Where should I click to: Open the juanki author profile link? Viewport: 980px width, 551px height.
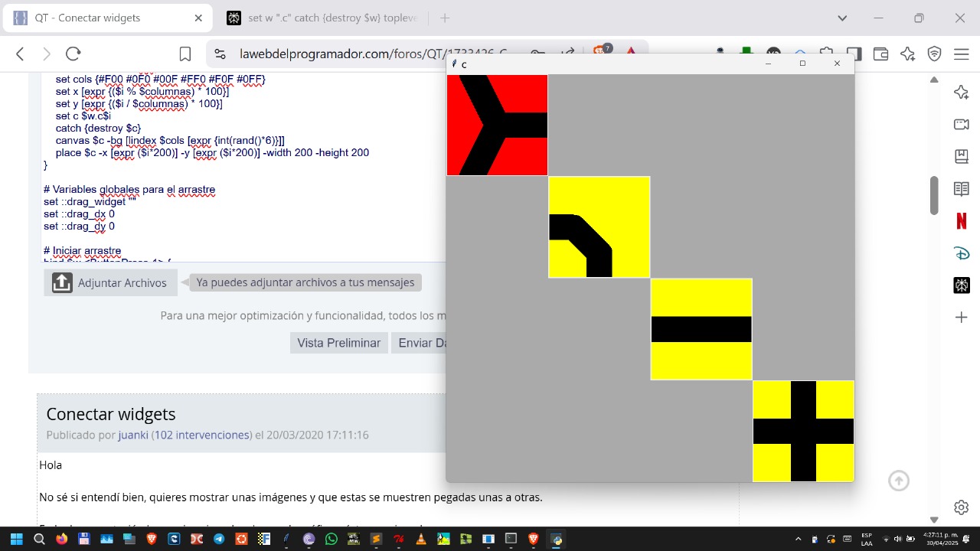click(x=133, y=435)
